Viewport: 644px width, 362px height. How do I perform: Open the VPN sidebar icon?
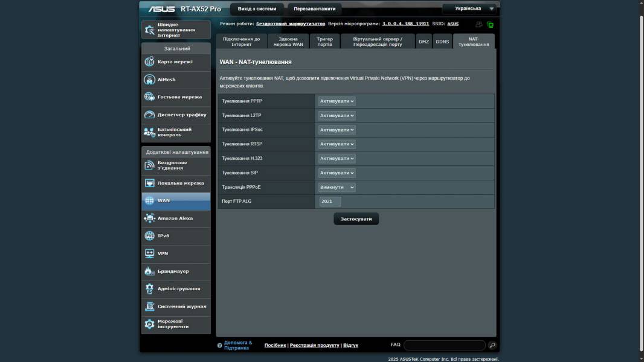(x=149, y=253)
